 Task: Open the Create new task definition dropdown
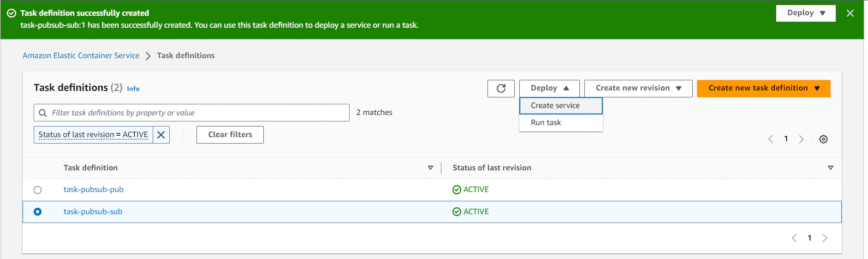point(764,88)
